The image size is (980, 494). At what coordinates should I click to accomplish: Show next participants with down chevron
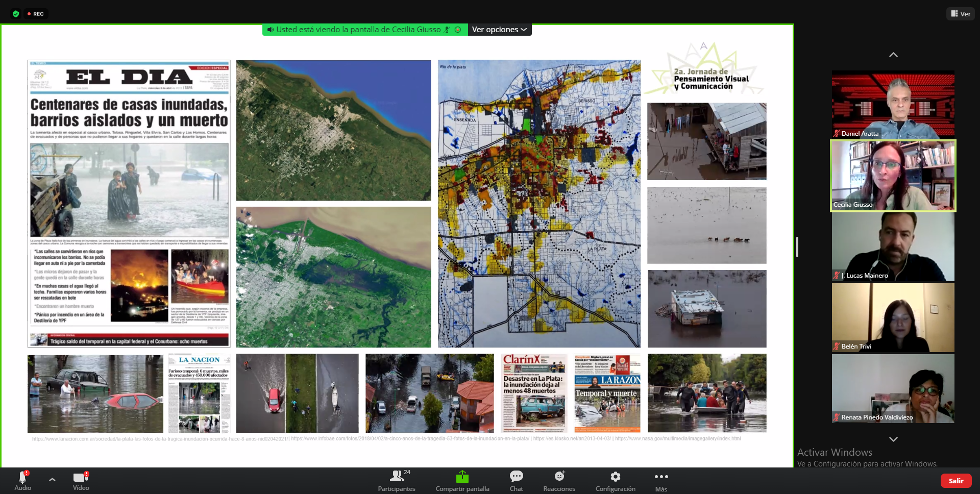point(893,439)
